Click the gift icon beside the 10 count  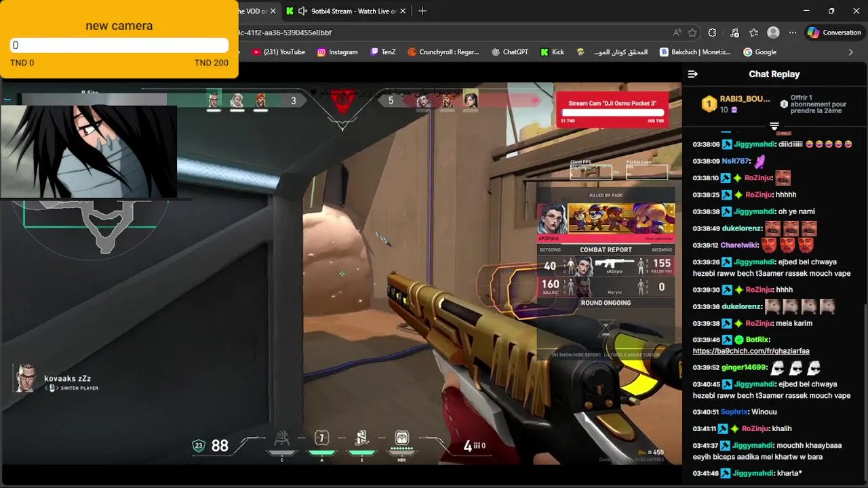pyautogui.click(x=734, y=110)
